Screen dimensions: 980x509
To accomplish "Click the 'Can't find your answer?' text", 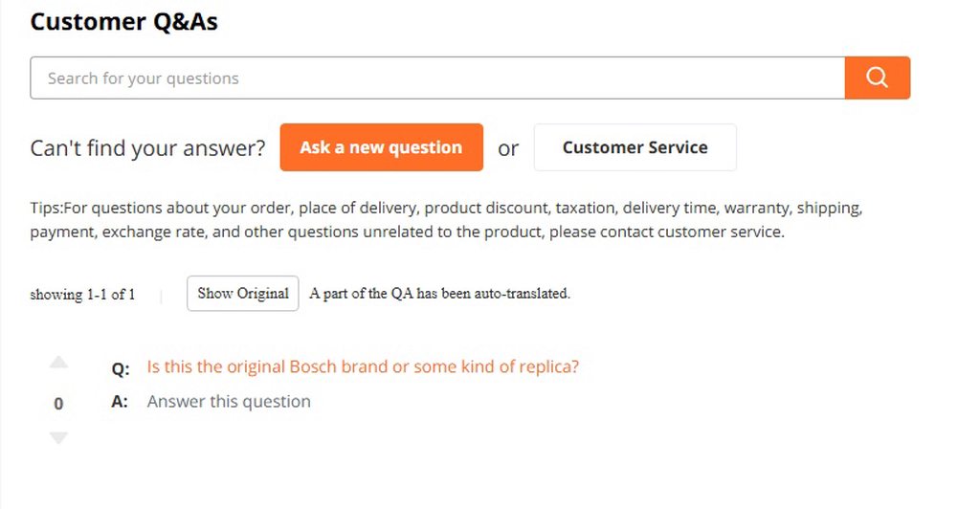I will coord(147,148).
